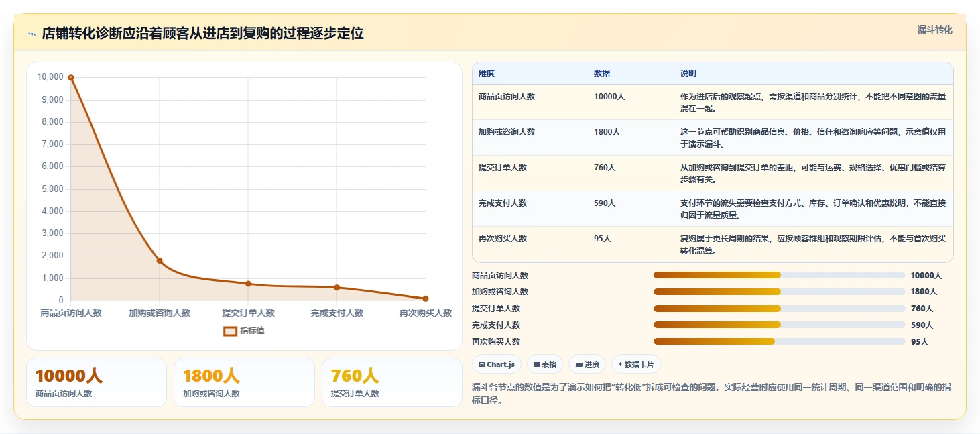980x434 pixels.
Task: Click the 商品页访问人数 progress bar
Action: 779,275
